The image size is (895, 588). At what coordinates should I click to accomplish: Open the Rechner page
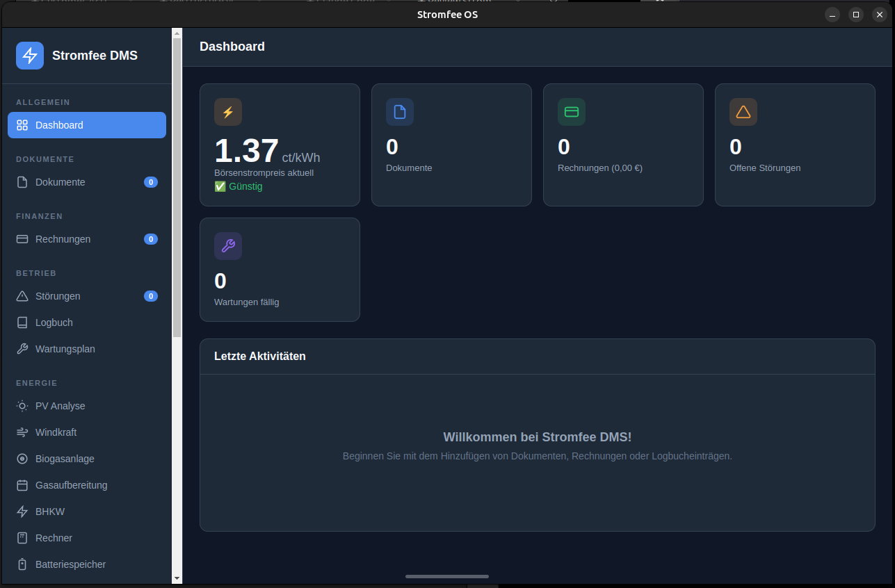pyautogui.click(x=54, y=538)
